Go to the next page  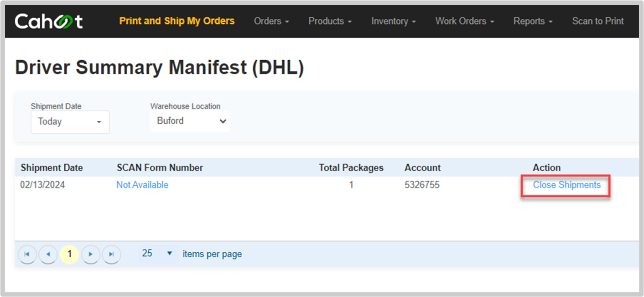click(x=90, y=255)
